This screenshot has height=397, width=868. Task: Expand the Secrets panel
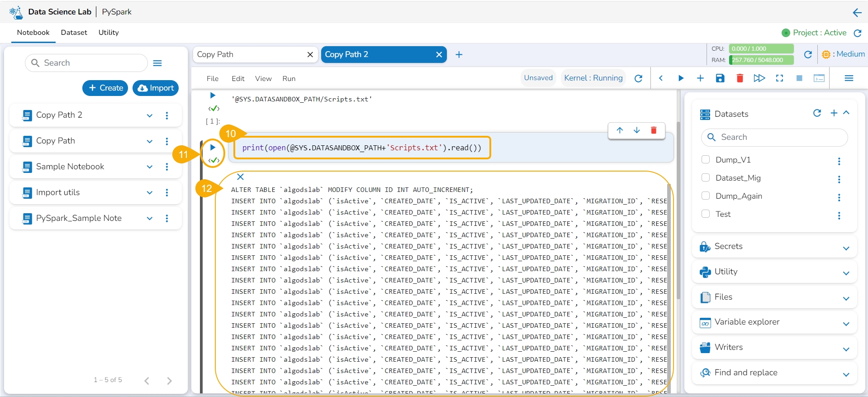tap(846, 248)
